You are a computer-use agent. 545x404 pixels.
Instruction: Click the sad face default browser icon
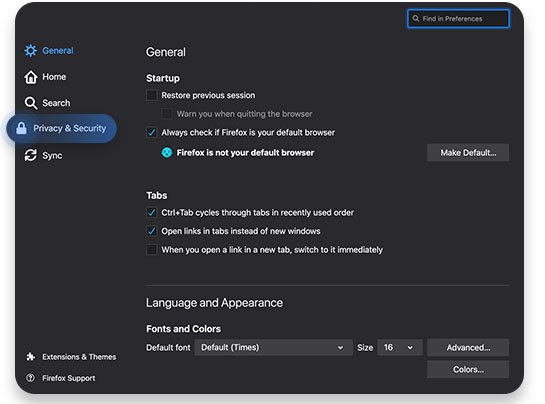pyautogui.click(x=167, y=153)
